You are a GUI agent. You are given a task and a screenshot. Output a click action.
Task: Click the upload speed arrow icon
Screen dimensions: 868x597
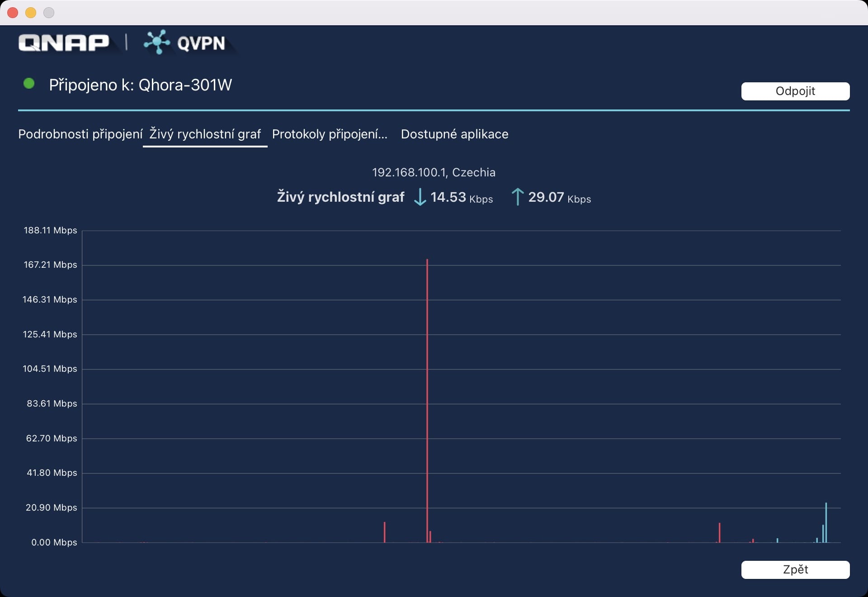pos(517,197)
